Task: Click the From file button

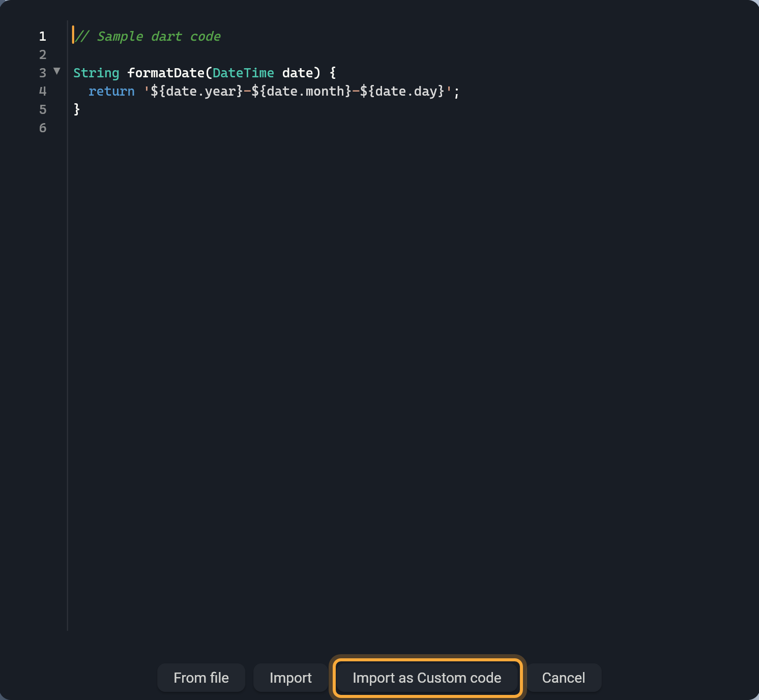Action: click(201, 678)
